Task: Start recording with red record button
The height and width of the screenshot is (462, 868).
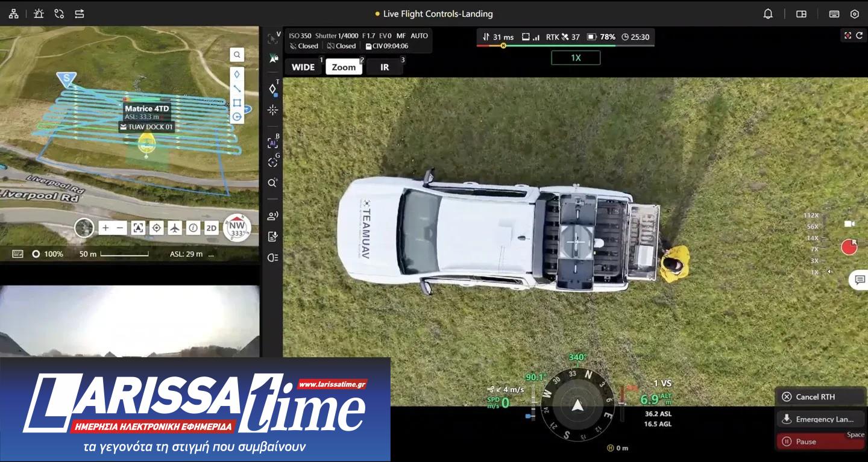Action: coord(849,247)
